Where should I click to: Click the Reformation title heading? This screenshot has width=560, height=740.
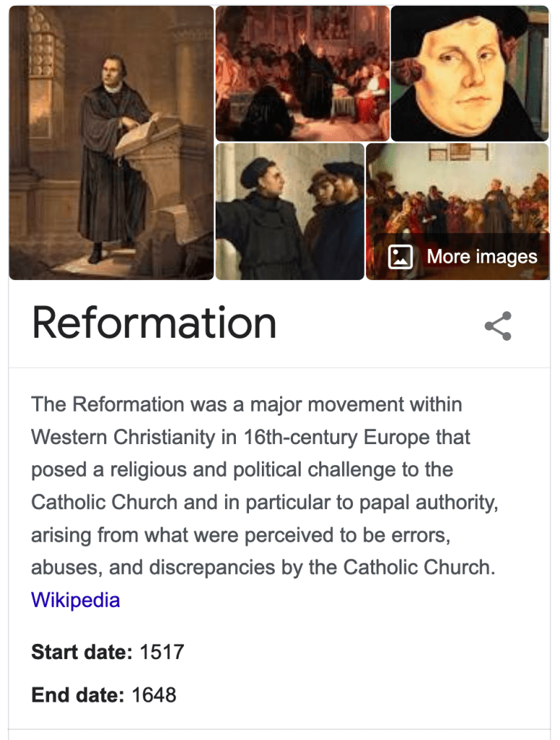click(x=154, y=323)
